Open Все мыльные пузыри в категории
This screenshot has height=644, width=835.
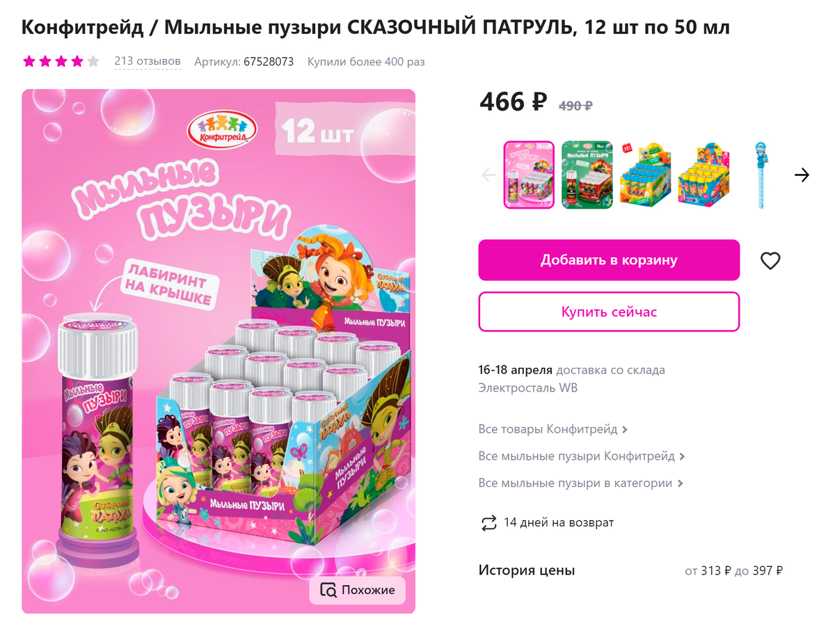click(x=580, y=483)
